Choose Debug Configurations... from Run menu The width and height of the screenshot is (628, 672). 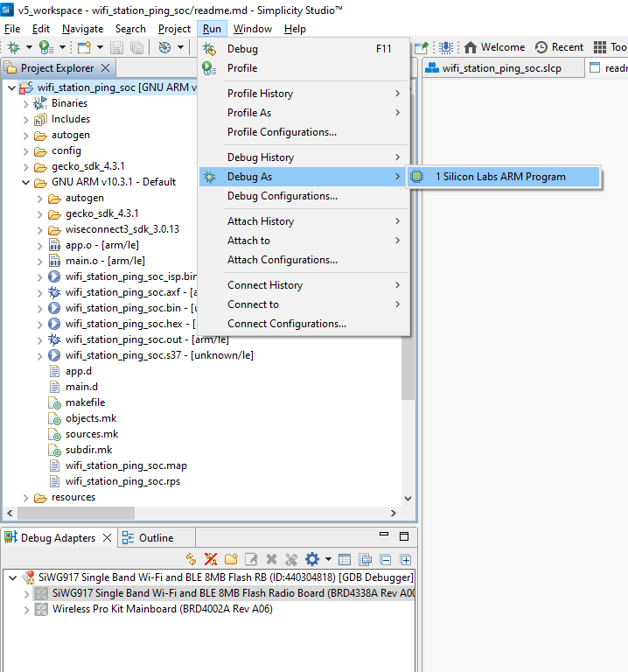click(282, 196)
